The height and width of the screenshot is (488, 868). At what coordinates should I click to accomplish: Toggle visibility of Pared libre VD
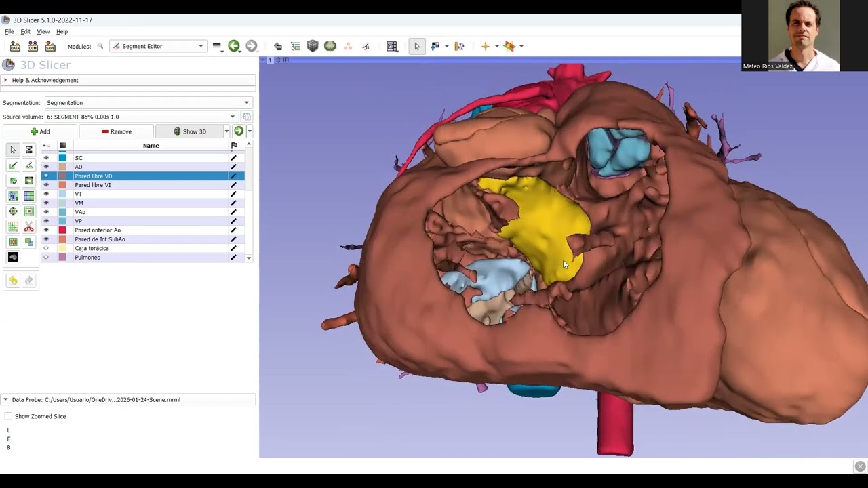click(46, 176)
